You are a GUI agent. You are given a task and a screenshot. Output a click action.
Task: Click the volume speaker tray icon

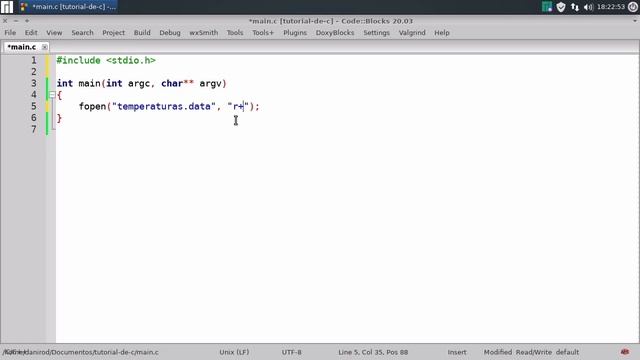(588, 7)
